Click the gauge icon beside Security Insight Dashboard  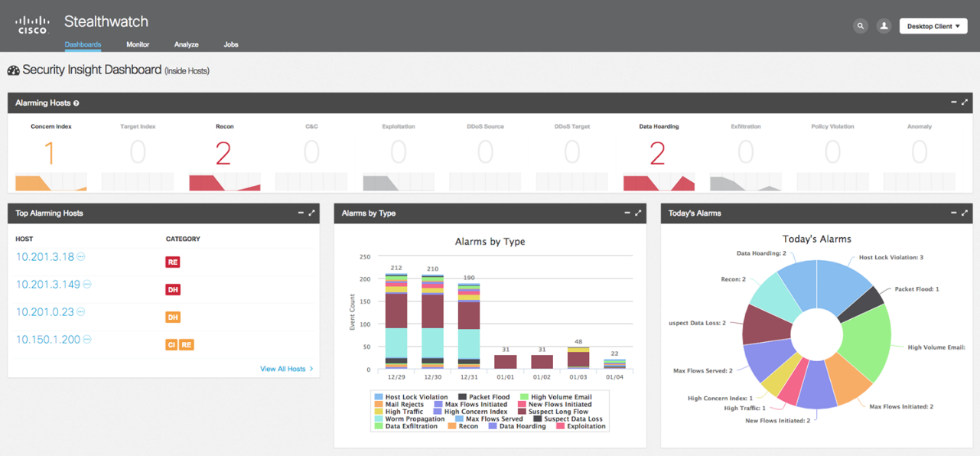[x=13, y=70]
